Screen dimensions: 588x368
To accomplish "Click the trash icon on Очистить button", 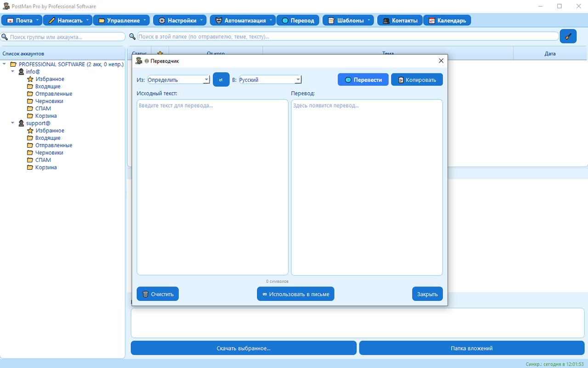I will pos(145,294).
